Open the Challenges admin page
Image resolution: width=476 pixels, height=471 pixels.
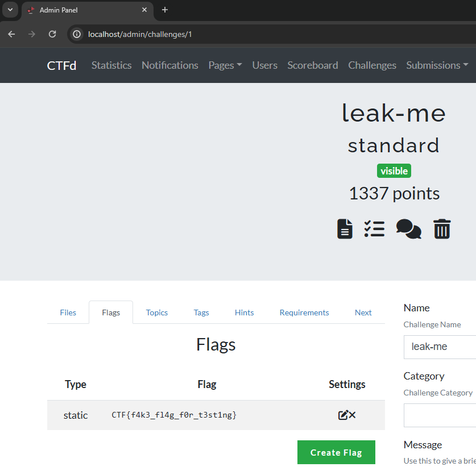tap(372, 65)
